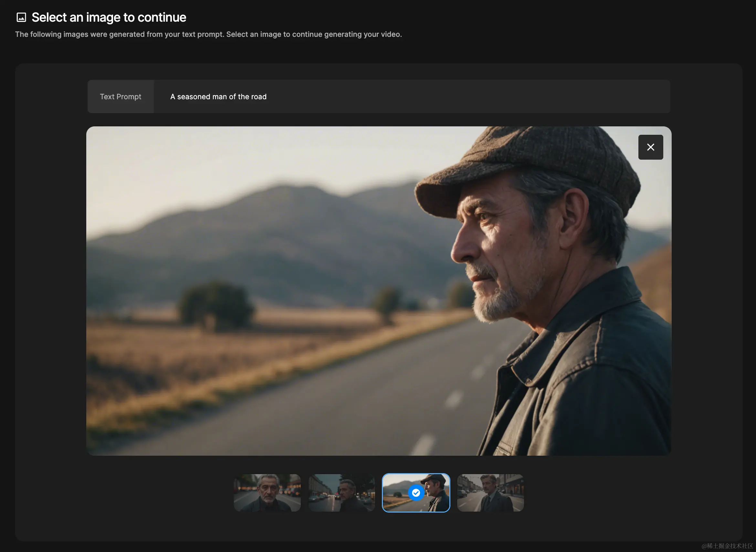This screenshot has width=756, height=552.
Task: Select the fourth thumbnail of man in coat
Action: (490, 493)
